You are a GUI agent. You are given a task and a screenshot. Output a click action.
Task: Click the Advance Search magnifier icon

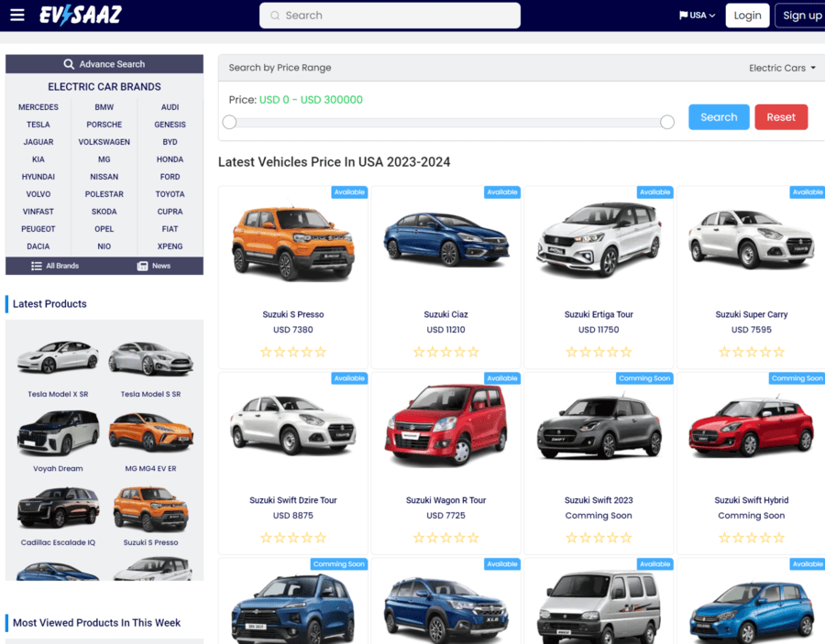pos(69,64)
